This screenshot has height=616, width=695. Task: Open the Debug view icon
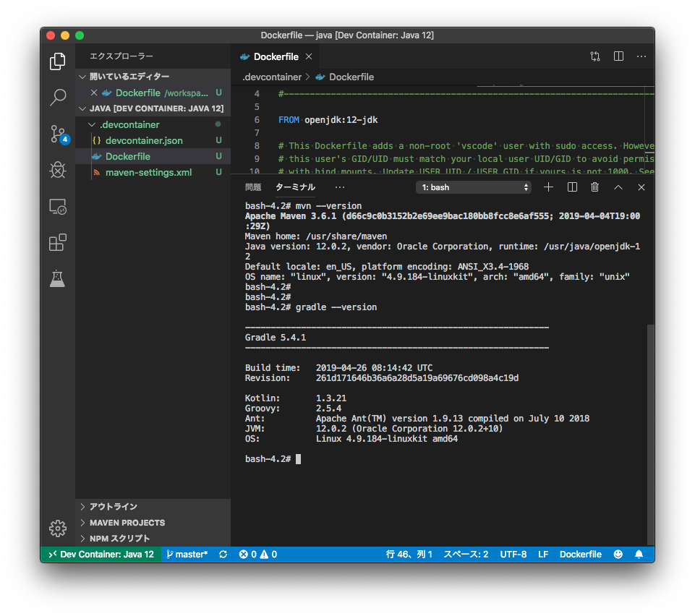click(x=58, y=170)
